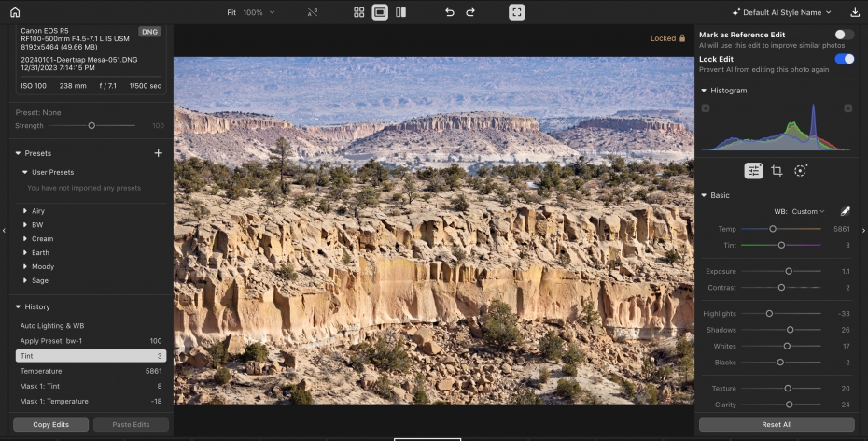Switch to split compare view

tap(400, 12)
